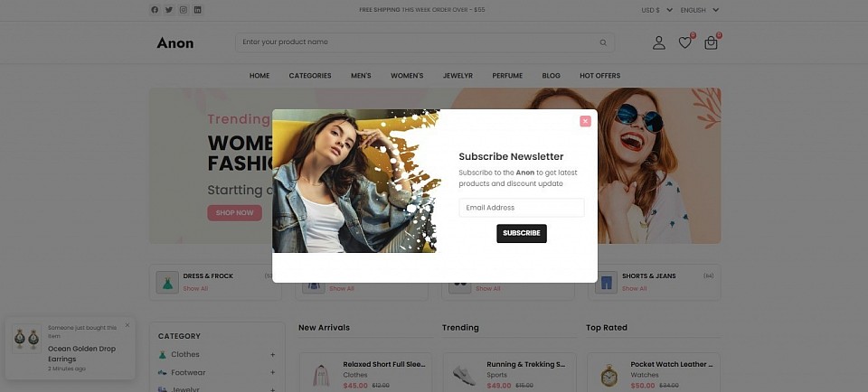This screenshot has width=868, height=392.
Task: Click the search magnifier icon
Action: (603, 42)
